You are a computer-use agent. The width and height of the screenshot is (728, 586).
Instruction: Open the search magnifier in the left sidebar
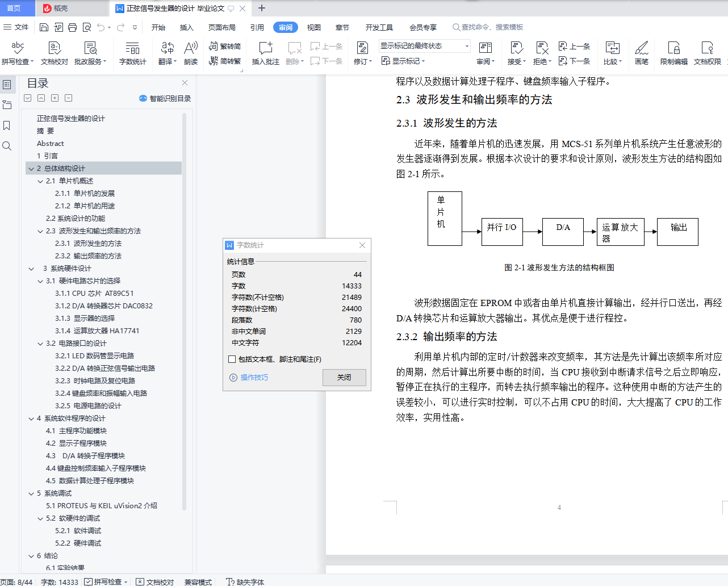pos(7,146)
